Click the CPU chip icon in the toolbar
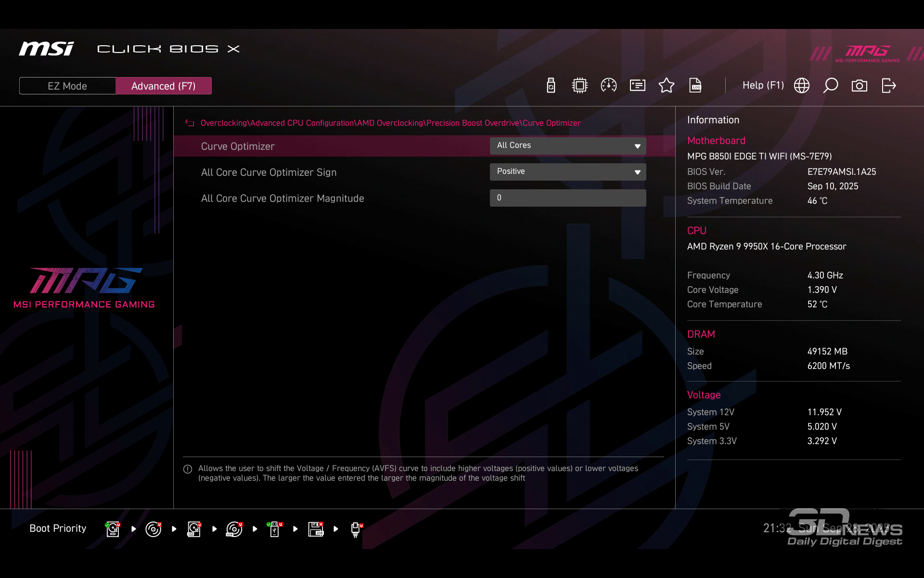 click(x=579, y=86)
